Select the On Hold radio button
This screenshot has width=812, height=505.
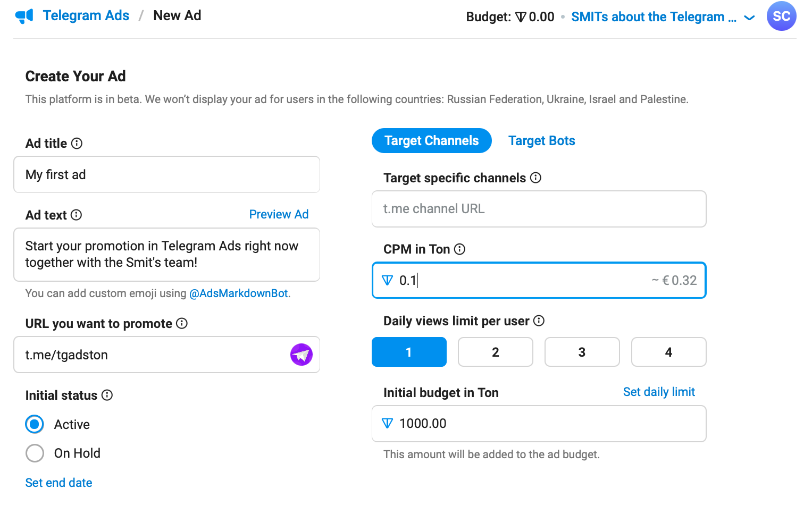coord(35,453)
